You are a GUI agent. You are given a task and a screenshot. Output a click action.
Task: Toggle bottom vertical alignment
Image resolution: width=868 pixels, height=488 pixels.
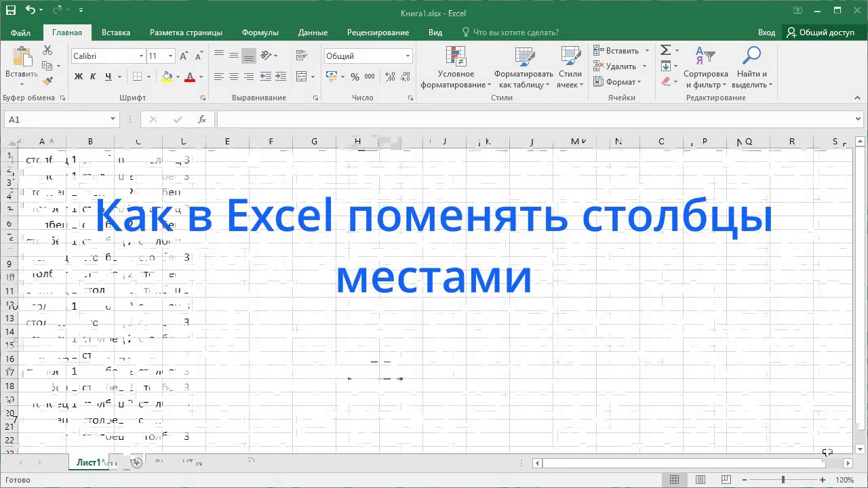[249, 56]
